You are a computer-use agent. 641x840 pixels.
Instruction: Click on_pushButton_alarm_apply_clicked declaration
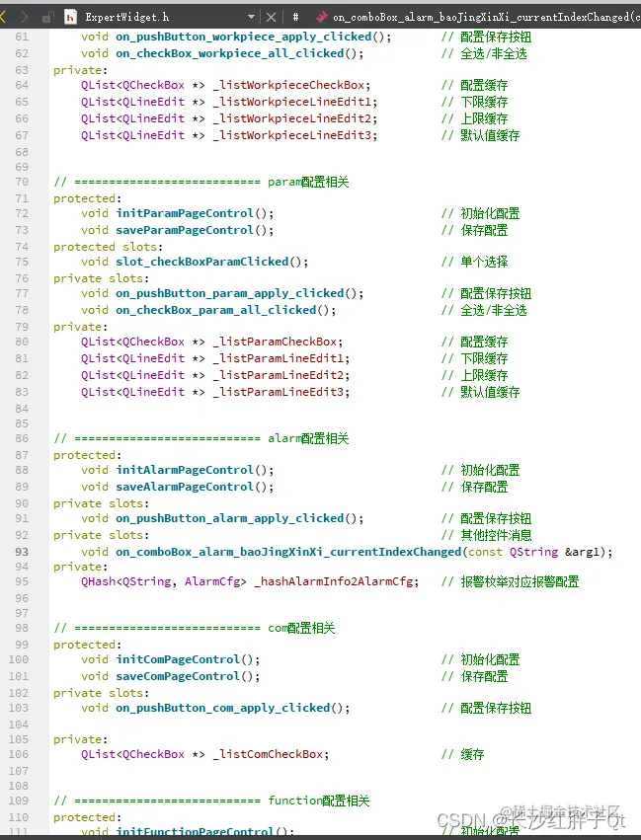pos(230,518)
